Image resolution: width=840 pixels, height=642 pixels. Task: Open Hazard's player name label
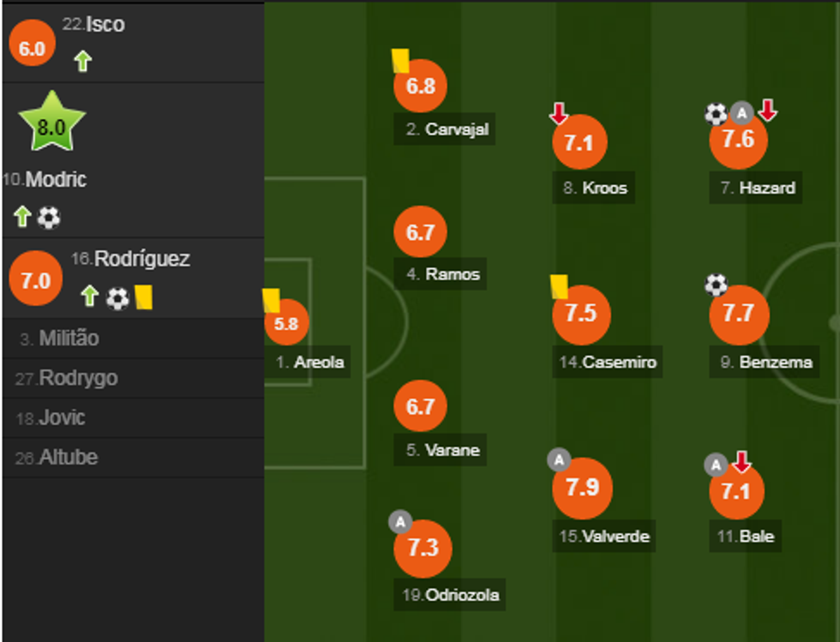coord(766,188)
